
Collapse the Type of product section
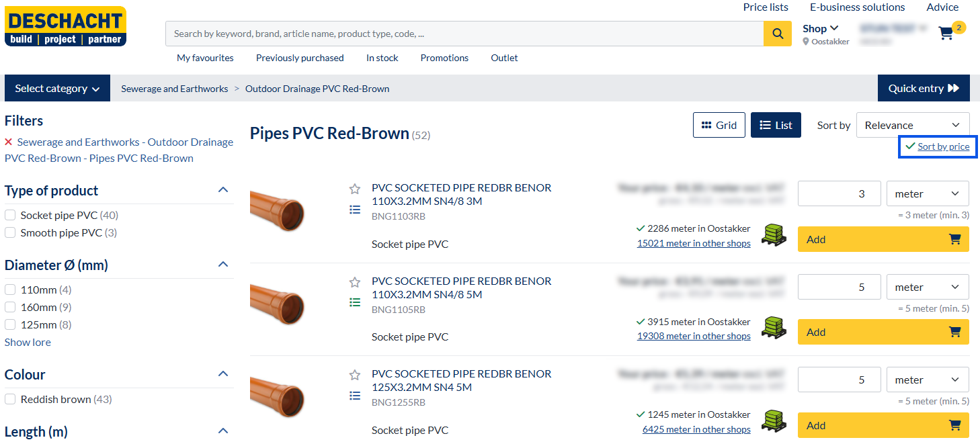pyautogui.click(x=224, y=190)
